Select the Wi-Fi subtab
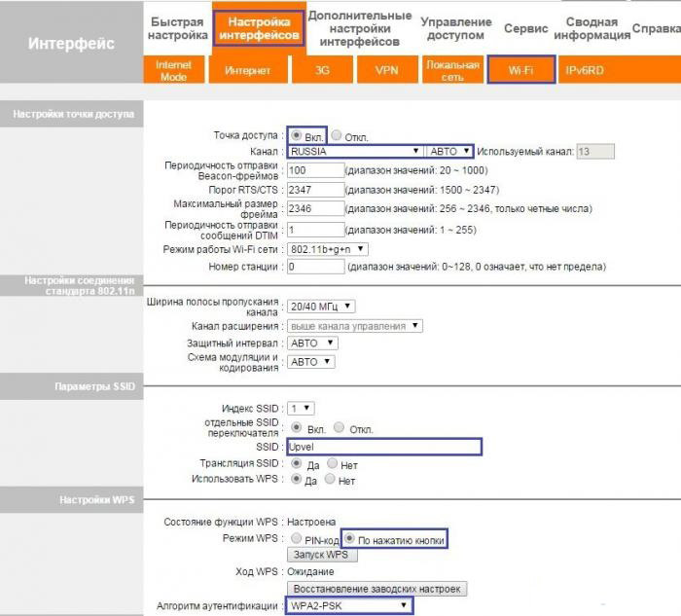 point(521,69)
